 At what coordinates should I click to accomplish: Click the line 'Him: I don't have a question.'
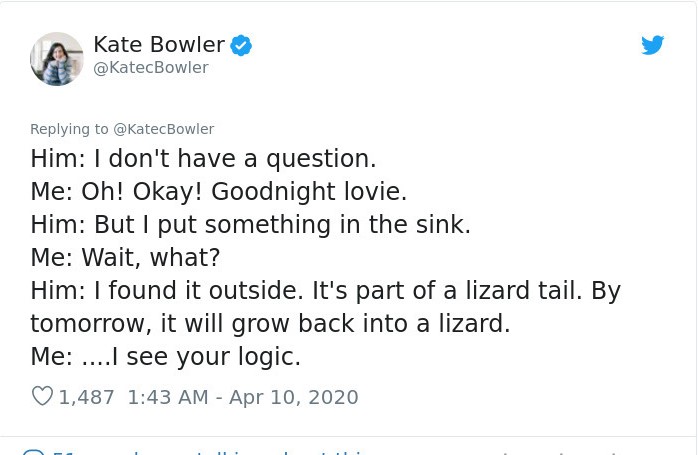pyautogui.click(x=203, y=159)
